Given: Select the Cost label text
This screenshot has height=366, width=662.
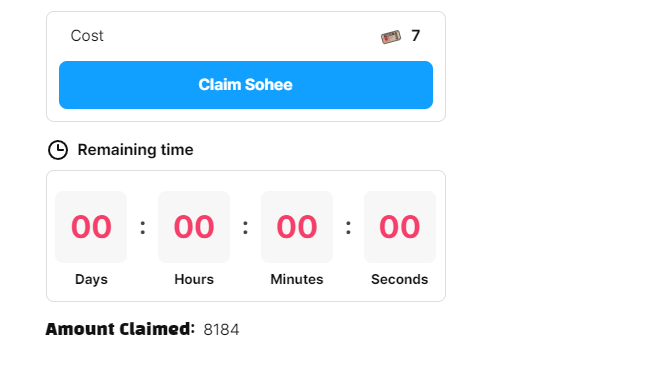Looking at the screenshot, I should coord(87,36).
